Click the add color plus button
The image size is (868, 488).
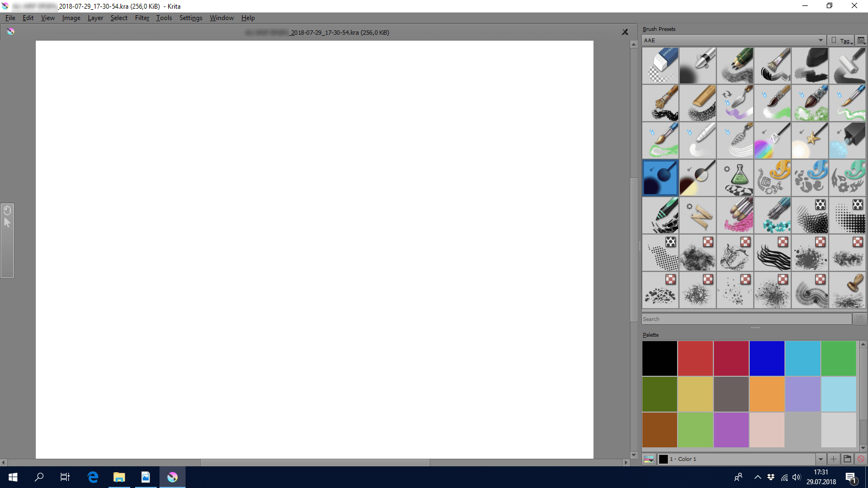pyautogui.click(x=834, y=459)
